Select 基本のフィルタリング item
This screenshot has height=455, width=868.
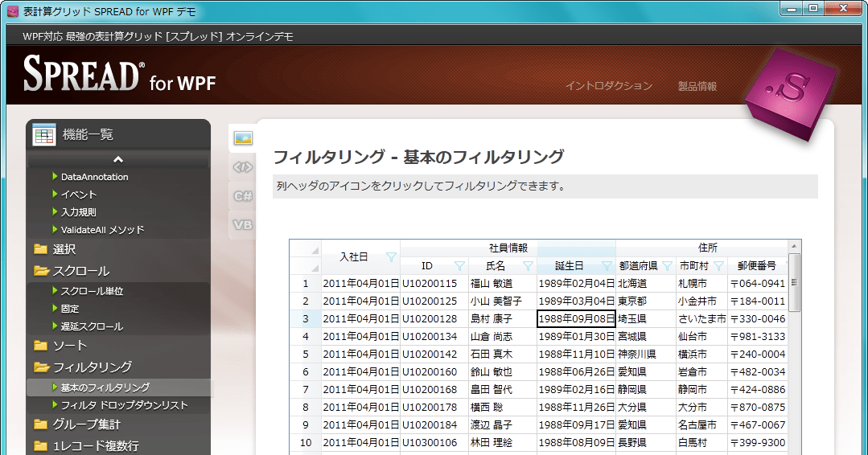click(118, 387)
